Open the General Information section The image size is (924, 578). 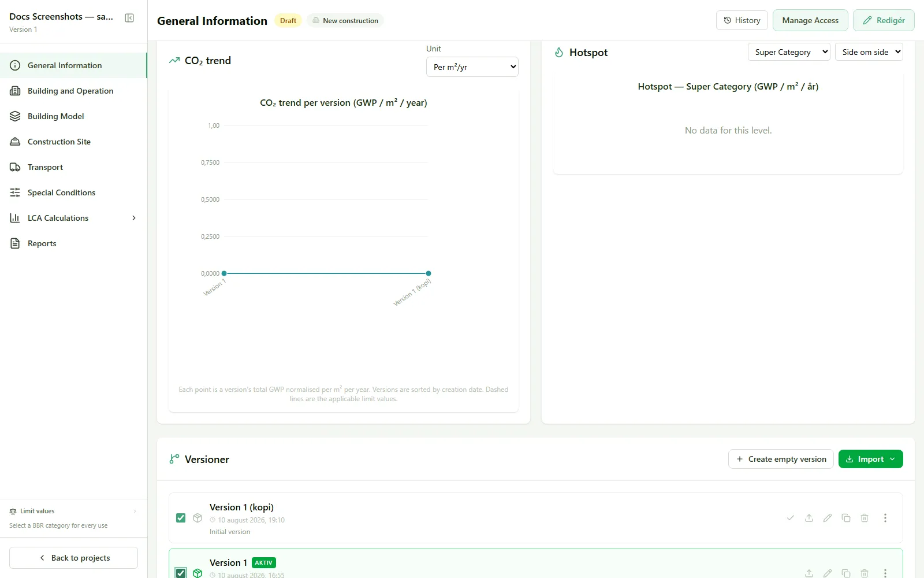[73, 65]
